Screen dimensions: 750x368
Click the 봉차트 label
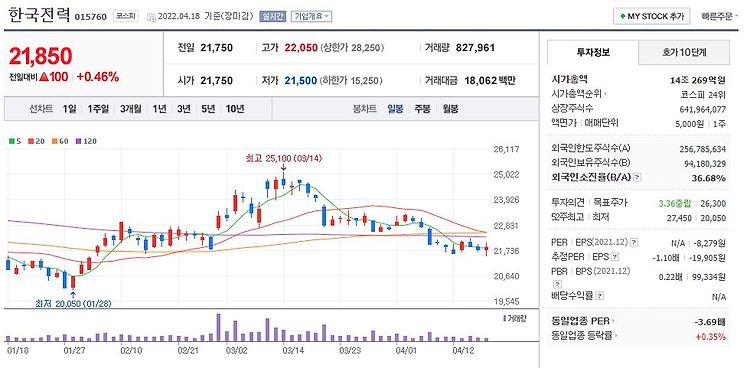(365, 109)
